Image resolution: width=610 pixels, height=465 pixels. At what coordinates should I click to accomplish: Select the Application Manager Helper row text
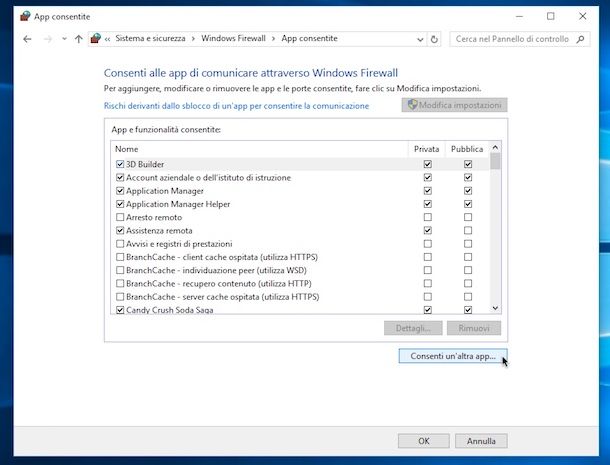coord(178,204)
